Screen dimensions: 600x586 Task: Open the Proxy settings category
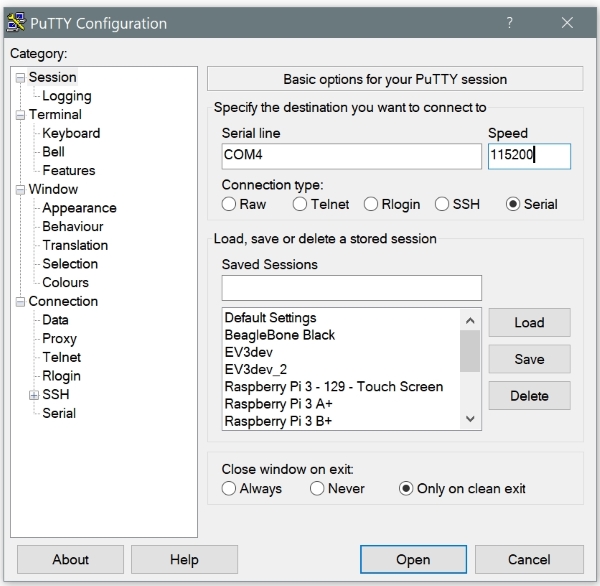pos(59,339)
